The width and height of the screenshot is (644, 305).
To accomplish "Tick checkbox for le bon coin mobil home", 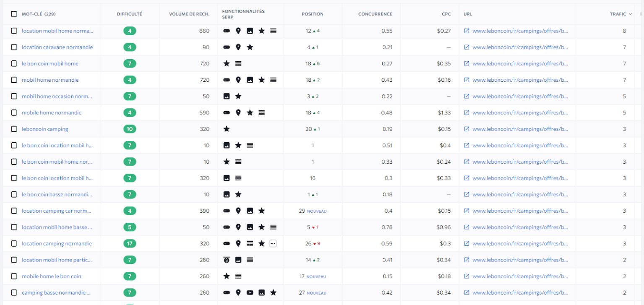I will (14, 64).
